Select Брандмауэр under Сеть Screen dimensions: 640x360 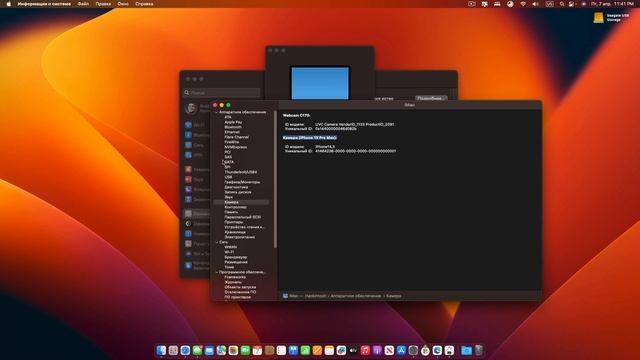coord(236,257)
